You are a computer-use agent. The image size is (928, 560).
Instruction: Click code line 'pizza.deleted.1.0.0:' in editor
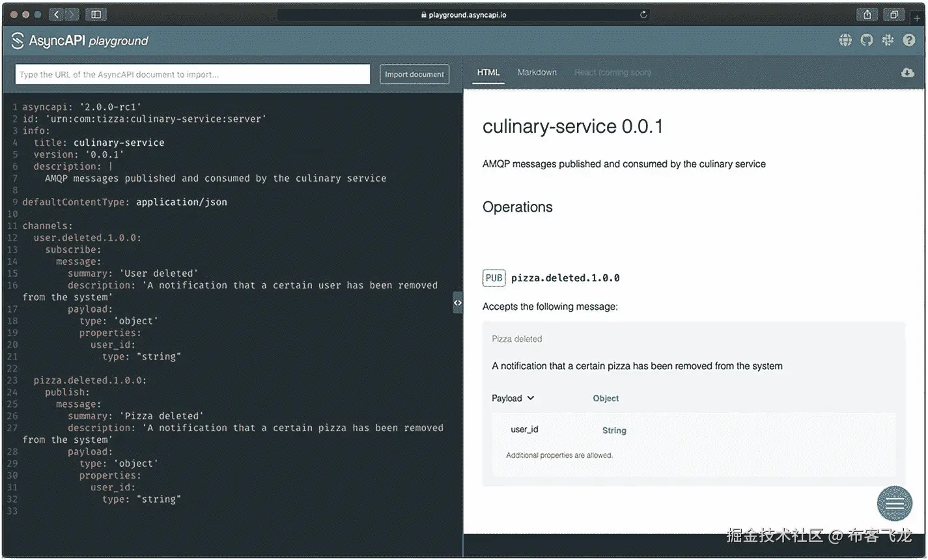(x=90, y=380)
